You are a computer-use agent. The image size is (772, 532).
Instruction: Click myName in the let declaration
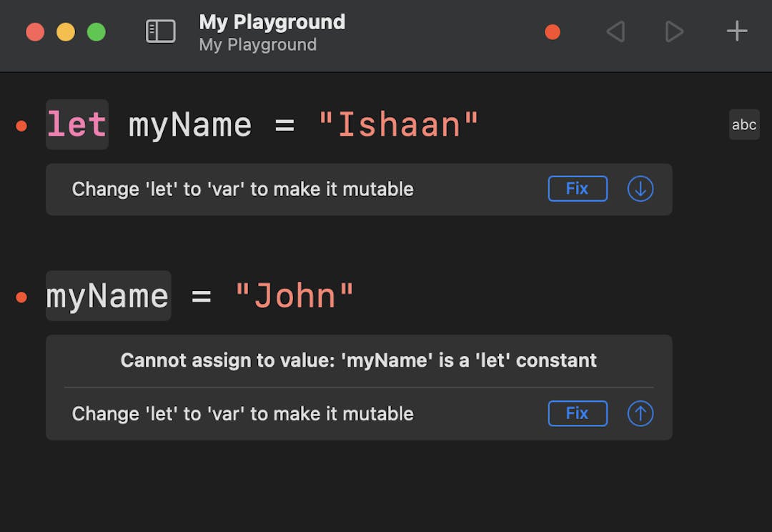click(x=190, y=125)
